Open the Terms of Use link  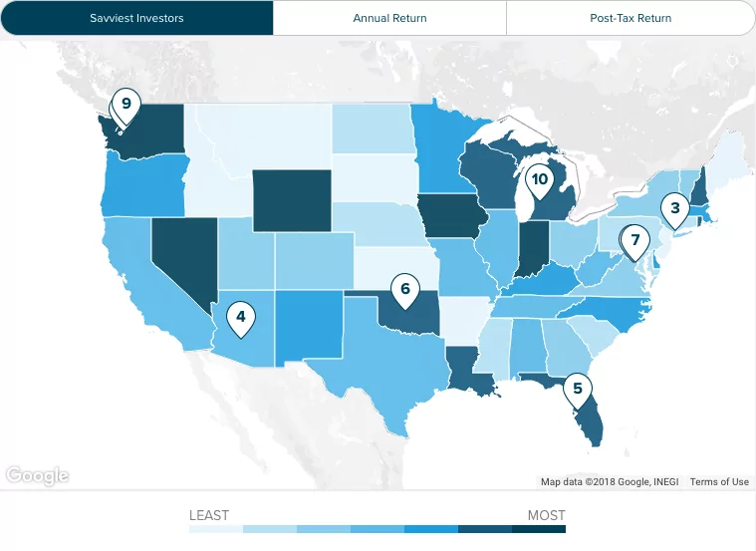pos(719,481)
